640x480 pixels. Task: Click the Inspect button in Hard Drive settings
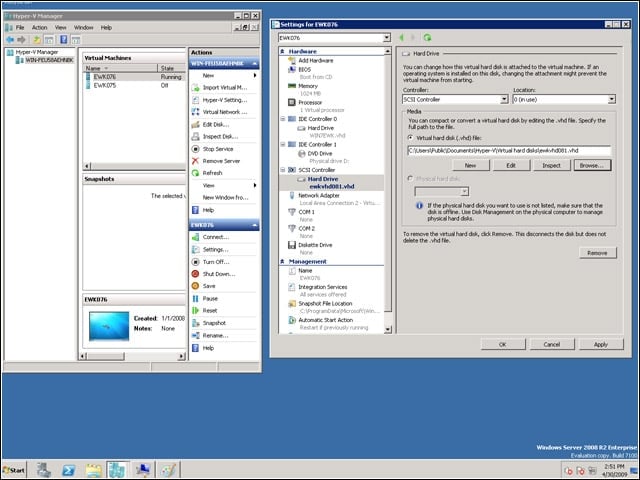tap(552, 165)
